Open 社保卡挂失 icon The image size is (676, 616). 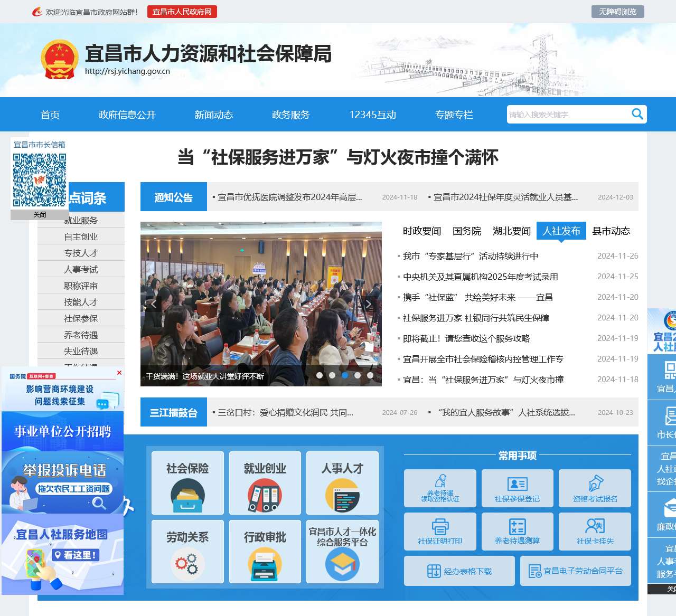(x=595, y=526)
